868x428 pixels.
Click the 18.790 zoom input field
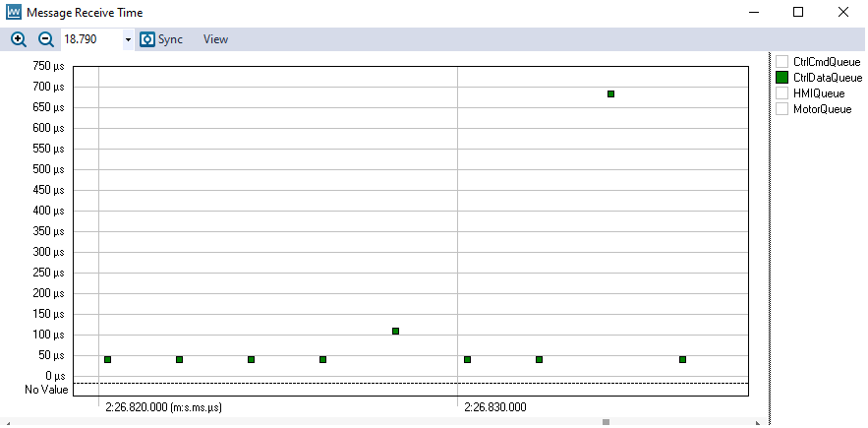coord(91,39)
